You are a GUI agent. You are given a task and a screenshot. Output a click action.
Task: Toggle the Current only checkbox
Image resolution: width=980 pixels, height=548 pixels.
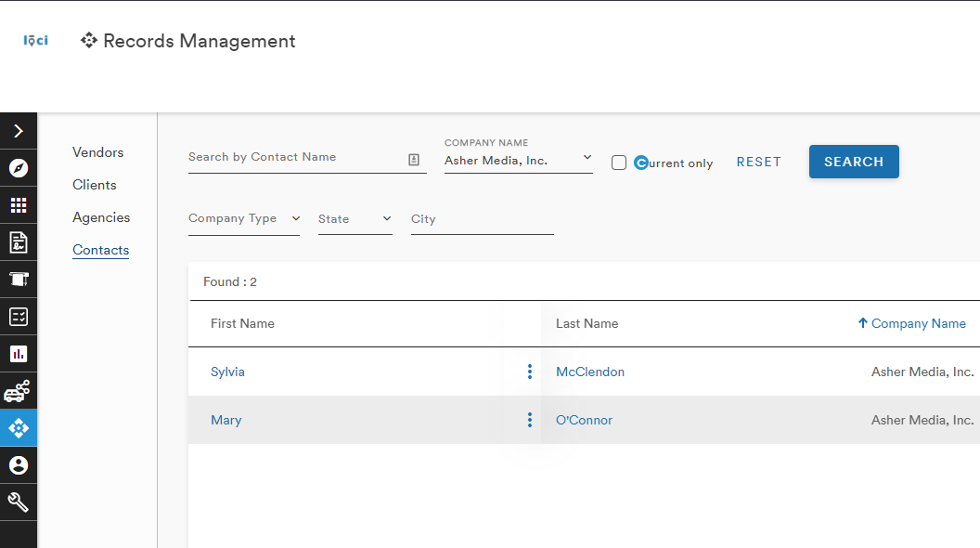pos(619,163)
